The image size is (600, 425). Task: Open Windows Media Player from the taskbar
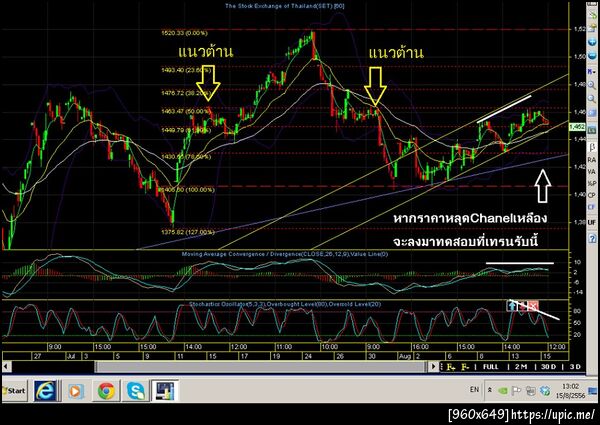tap(75, 391)
